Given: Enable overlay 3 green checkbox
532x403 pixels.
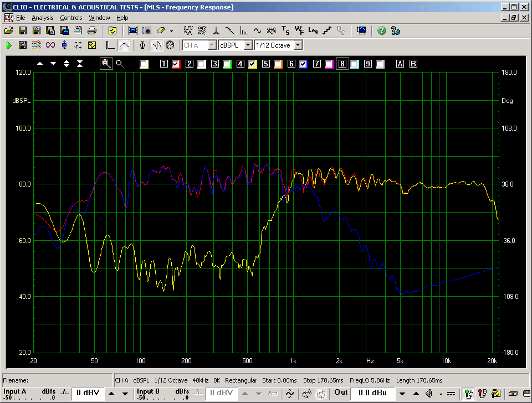Looking at the screenshot, I should (x=227, y=64).
